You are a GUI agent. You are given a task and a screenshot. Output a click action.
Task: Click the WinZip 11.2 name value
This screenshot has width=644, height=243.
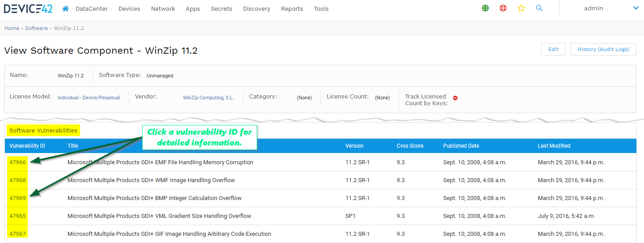pos(71,76)
